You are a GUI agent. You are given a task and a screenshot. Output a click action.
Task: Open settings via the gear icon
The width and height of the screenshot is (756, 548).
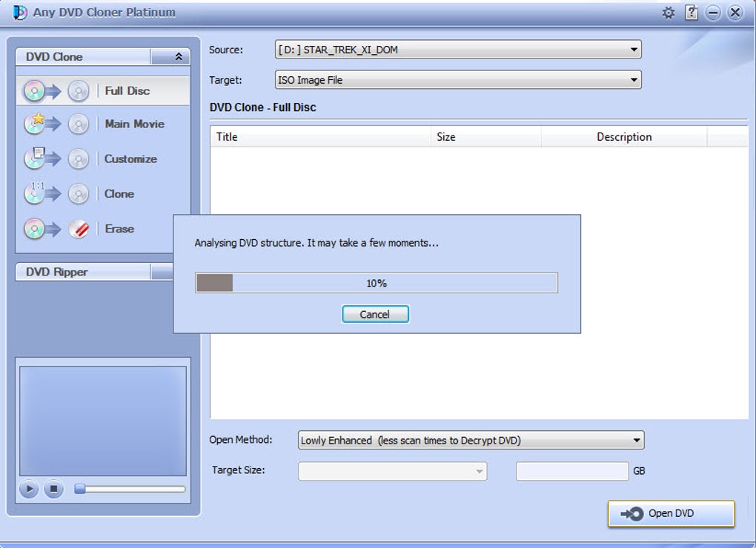click(669, 13)
